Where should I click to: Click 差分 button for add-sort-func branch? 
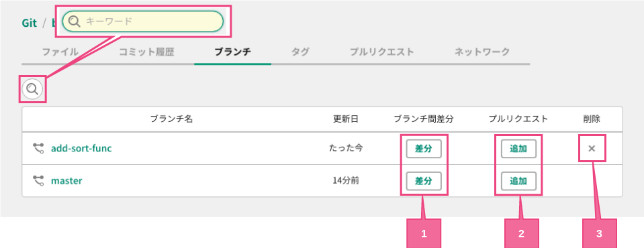(x=424, y=149)
